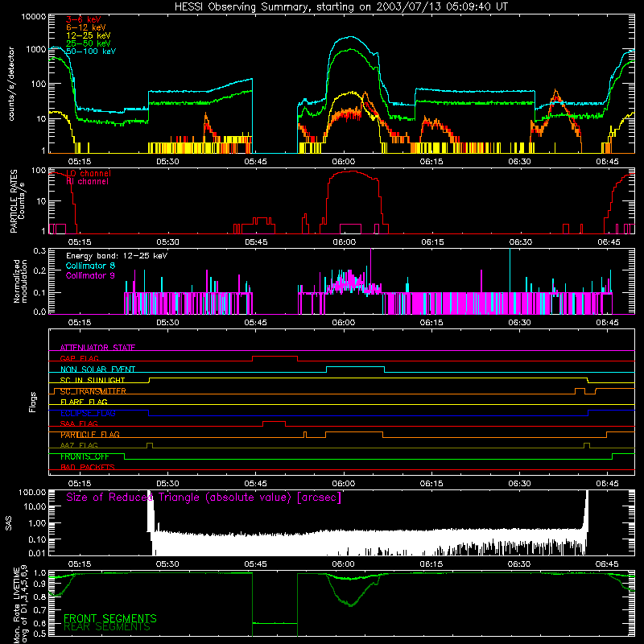Select the 12-25 keV legend label

pyautogui.click(x=89, y=35)
